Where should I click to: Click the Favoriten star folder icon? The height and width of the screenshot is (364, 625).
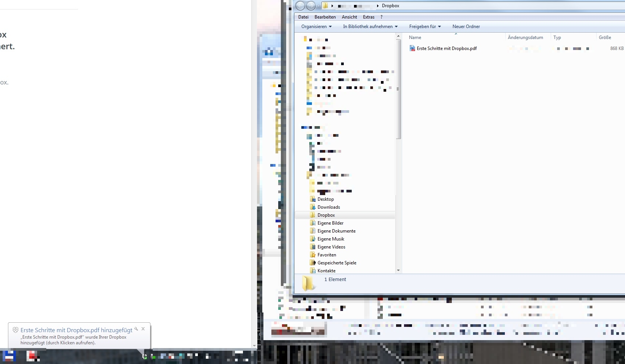point(313,255)
